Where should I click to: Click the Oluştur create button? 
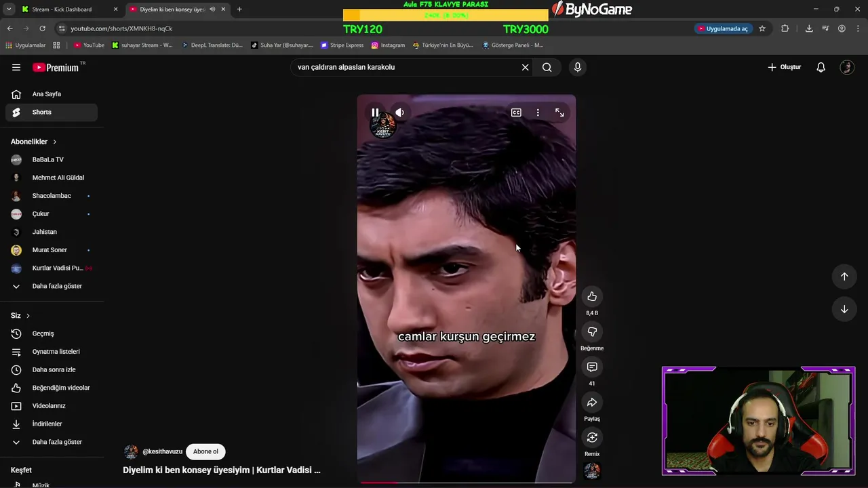coord(785,67)
